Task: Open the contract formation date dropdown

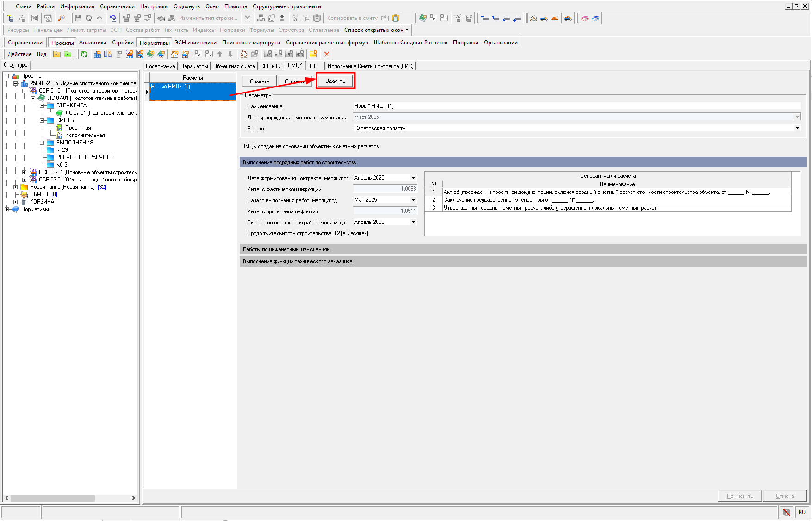Action: click(x=413, y=178)
